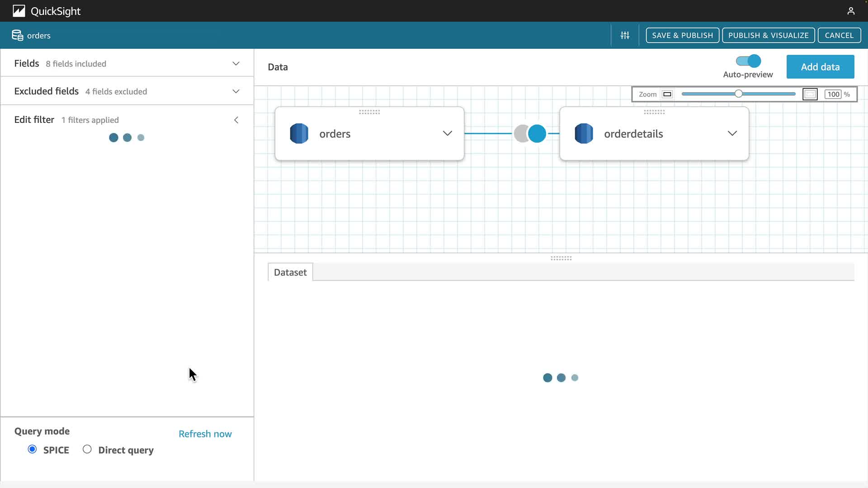Image resolution: width=868 pixels, height=488 pixels.
Task: Click the zoom in large rectangle icon
Action: [x=810, y=94]
